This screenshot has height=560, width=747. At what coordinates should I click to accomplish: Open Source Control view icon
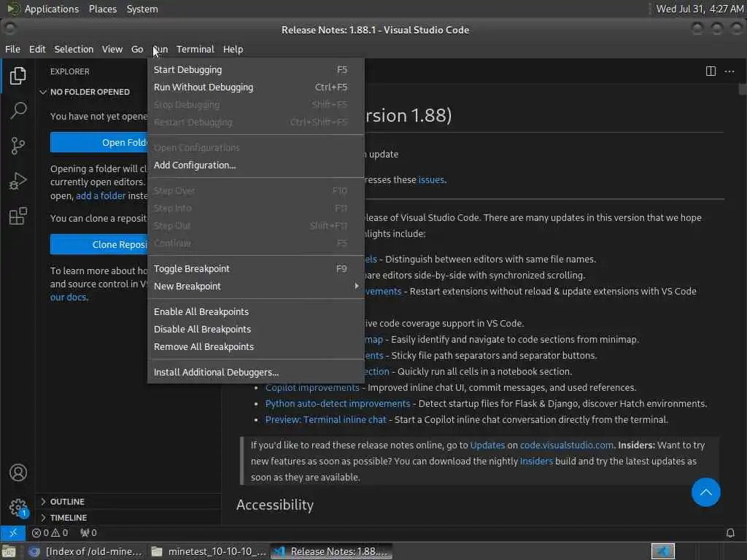pyautogui.click(x=18, y=145)
